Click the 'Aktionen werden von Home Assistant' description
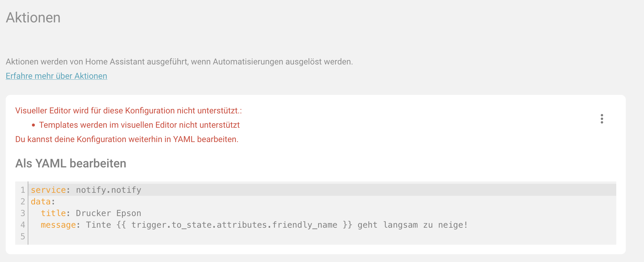644x262 pixels. click(x=179, y=62)
